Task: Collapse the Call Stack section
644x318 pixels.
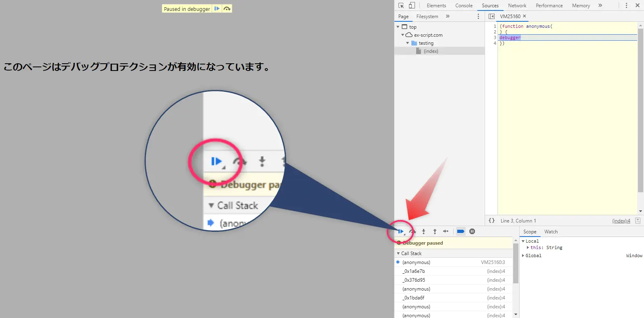Action: coord(398,254)
